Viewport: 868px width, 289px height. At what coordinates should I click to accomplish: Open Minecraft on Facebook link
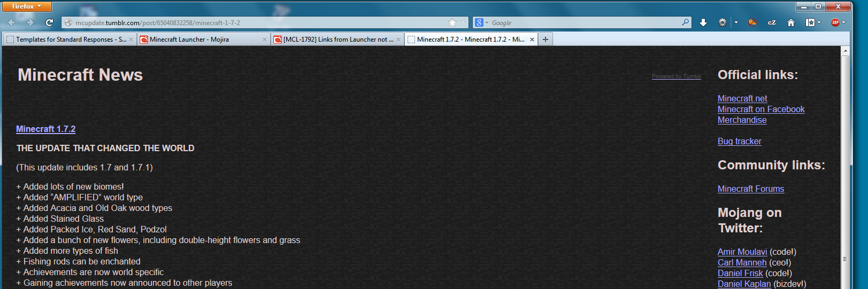pyautogui.click(x=761, y=110)
